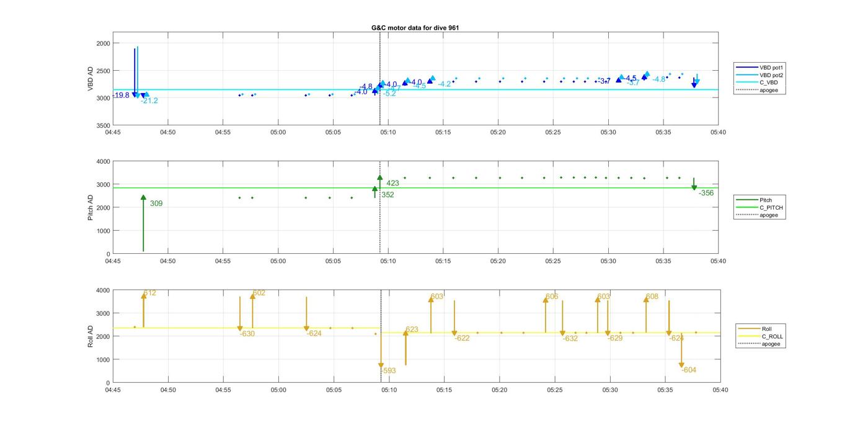This screenshot has width=868, height=430.
Task: Click the "-19.8" VBD data label
Action: (x=121, y=95)
